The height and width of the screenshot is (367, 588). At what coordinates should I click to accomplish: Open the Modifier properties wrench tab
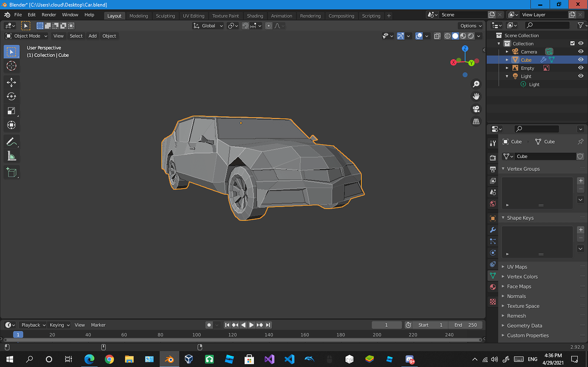pyautogui.click(x=493, y=230)
